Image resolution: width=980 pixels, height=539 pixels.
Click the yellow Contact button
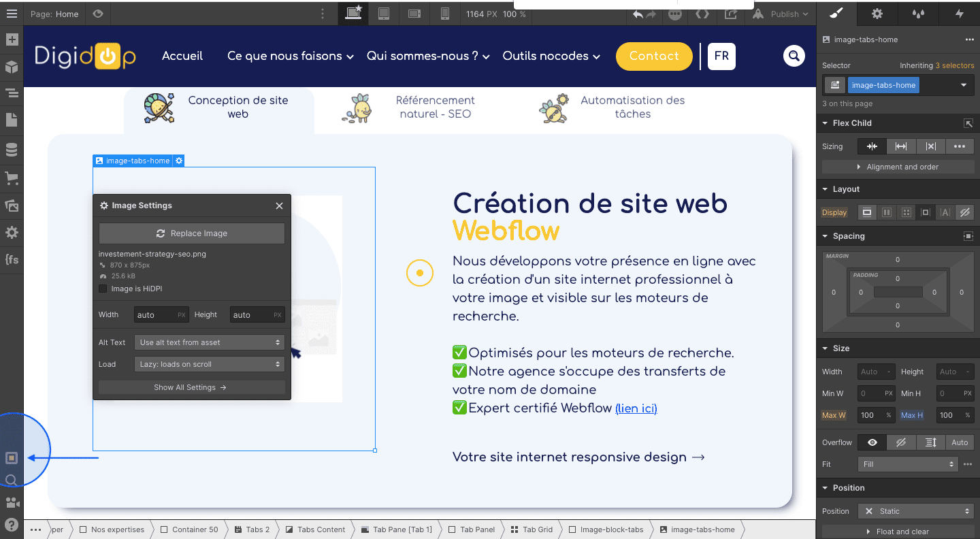654,56
